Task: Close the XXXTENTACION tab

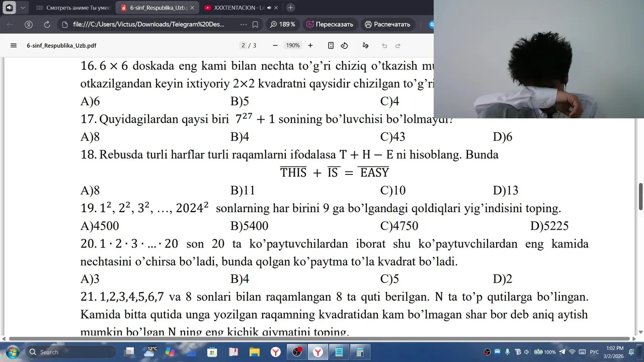Action: [277, 8]
